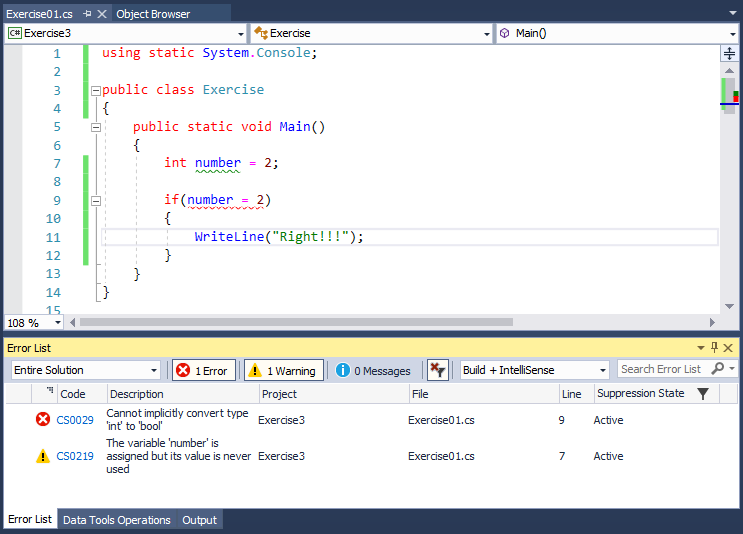Click the search magnifier icon
This screenshot has width=743, height=534.
point(718,369)
